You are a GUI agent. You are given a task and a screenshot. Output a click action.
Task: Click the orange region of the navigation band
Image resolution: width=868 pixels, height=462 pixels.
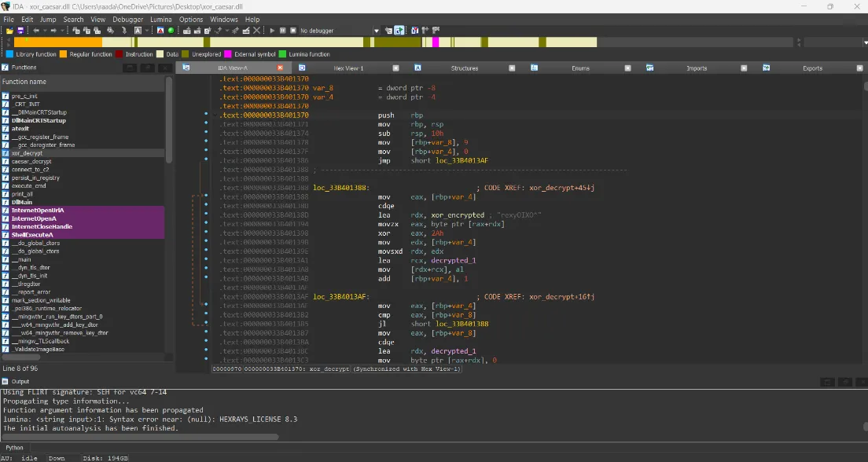tap(58, 42)
